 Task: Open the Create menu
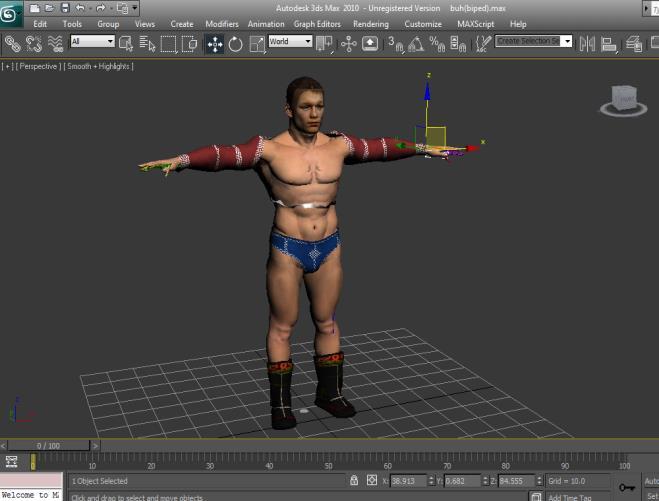pyautogui.click(x=182, y=24)
